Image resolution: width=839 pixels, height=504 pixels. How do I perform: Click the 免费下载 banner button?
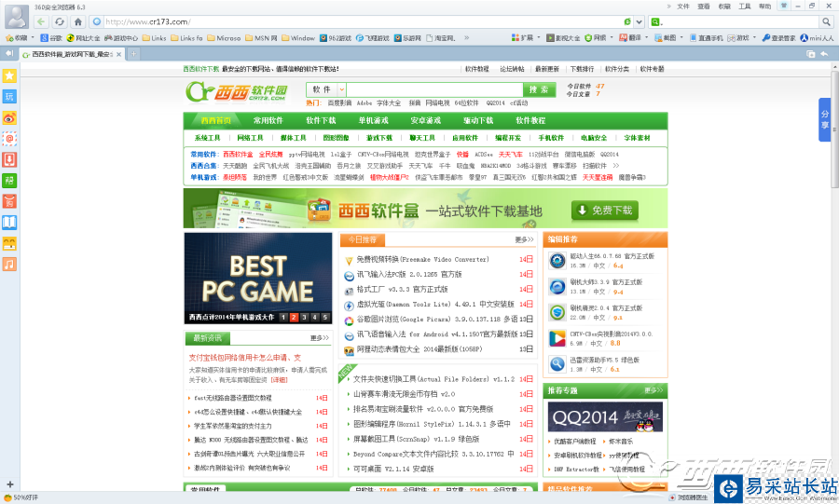(x=605, y=211)
